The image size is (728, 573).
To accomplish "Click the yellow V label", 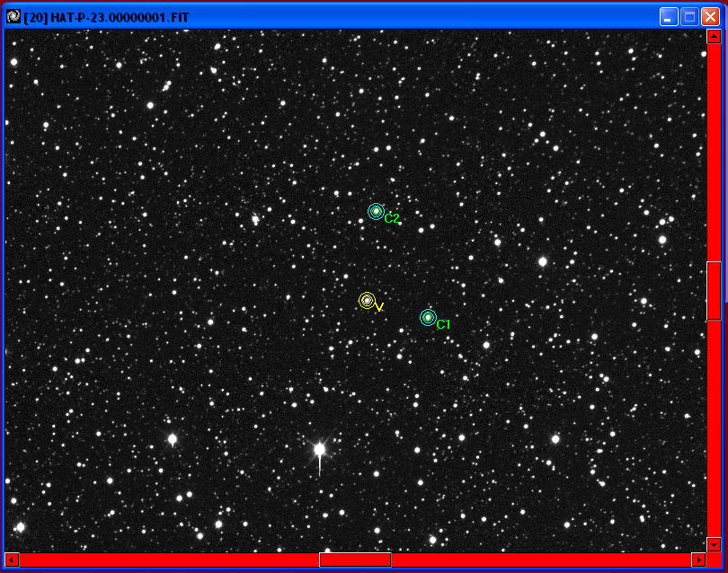I will point(379,306).
